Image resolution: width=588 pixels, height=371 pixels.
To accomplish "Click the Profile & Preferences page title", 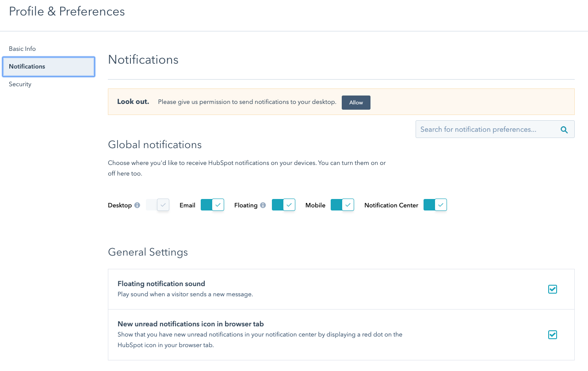I will 67,11.
